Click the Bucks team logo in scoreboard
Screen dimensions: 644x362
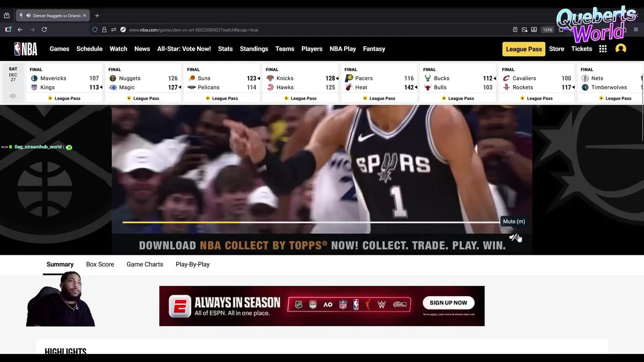point(428,78)
